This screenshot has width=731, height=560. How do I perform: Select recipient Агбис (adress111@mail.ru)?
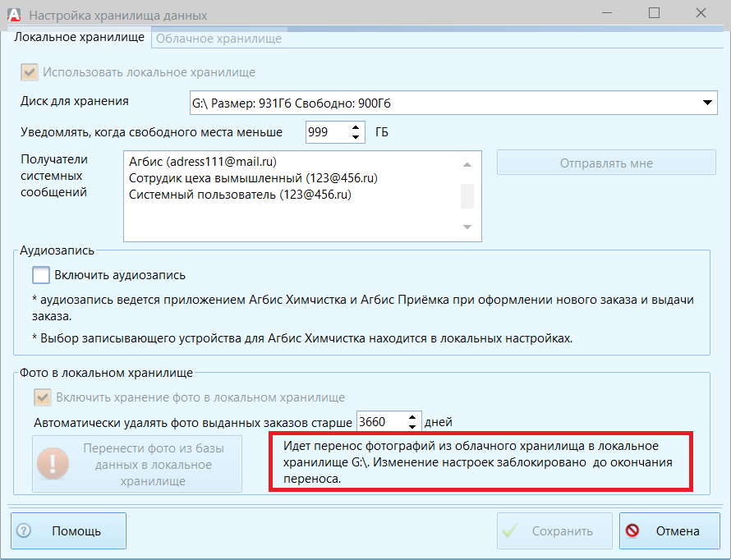203,162
